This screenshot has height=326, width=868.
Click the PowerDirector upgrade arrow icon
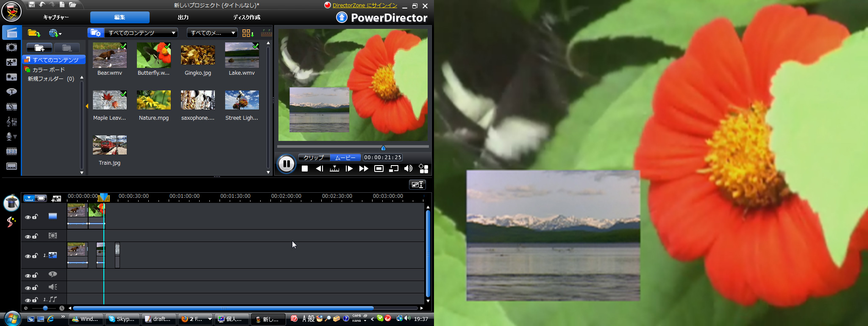click(342, 17)
